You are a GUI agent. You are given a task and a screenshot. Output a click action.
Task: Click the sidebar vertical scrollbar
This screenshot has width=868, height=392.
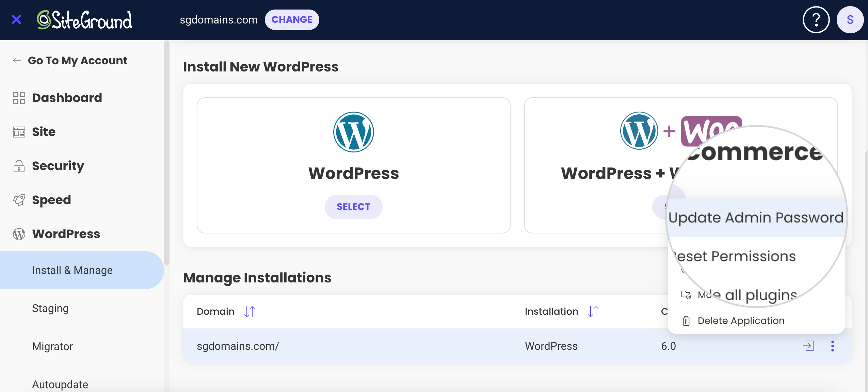click(166, 153)
